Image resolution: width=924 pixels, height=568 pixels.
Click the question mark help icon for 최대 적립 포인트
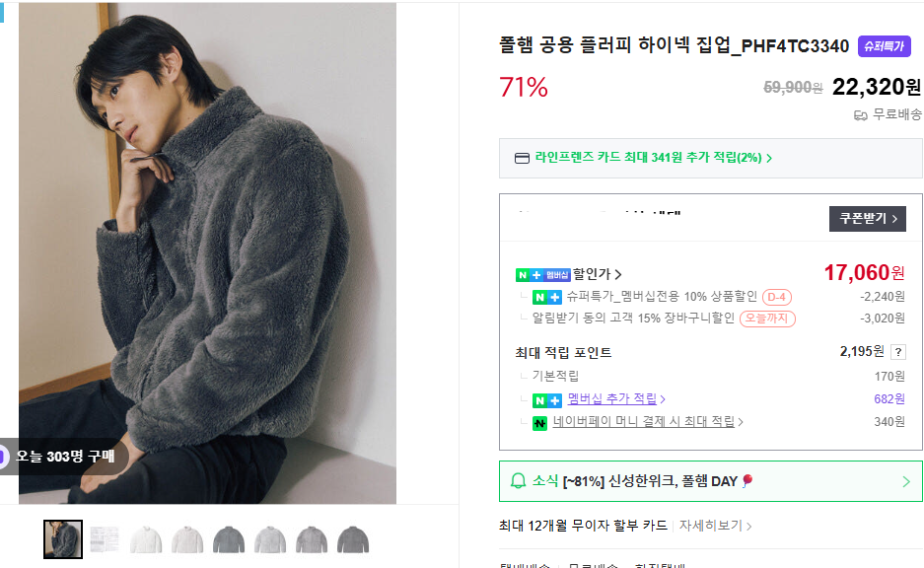(897, 352)
